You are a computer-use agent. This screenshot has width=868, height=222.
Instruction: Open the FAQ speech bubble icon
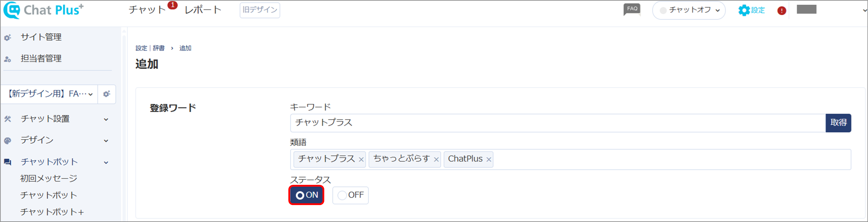632,10
